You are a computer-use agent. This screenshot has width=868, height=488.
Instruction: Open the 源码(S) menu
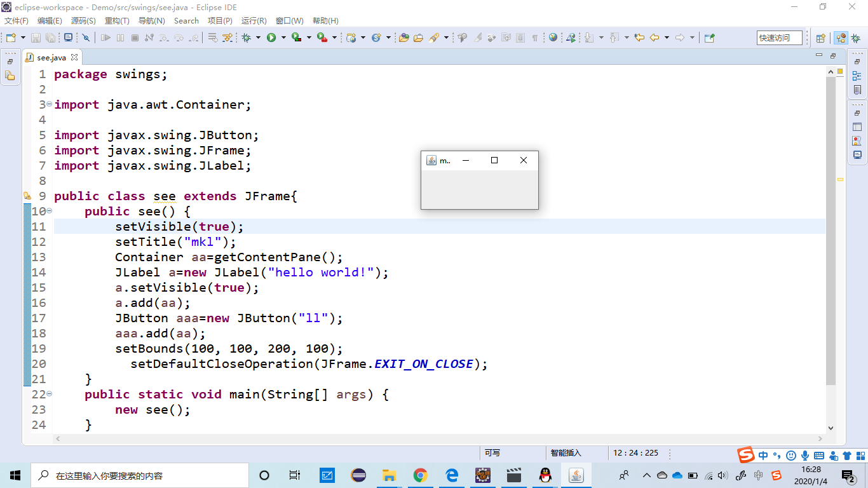tap(83, 21)
